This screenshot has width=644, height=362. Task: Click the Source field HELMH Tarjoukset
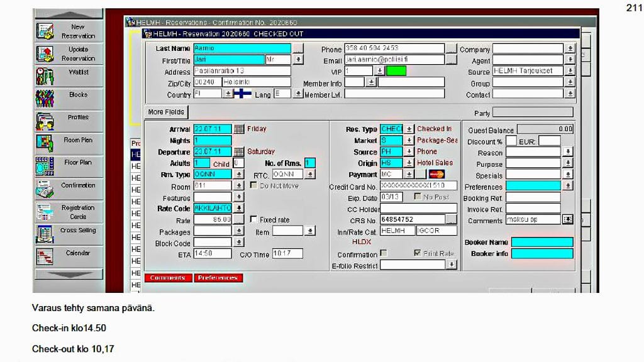[528, 71]
